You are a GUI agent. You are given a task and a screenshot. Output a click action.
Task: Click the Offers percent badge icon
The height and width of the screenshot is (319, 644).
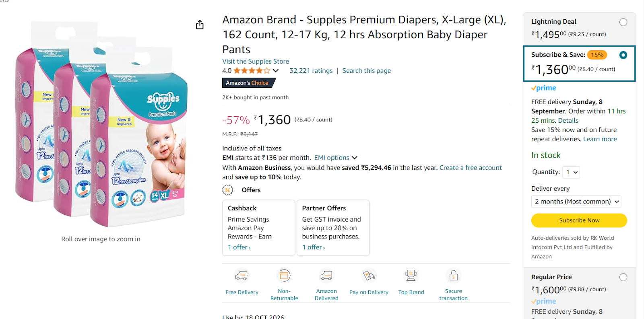pos(228,190)
